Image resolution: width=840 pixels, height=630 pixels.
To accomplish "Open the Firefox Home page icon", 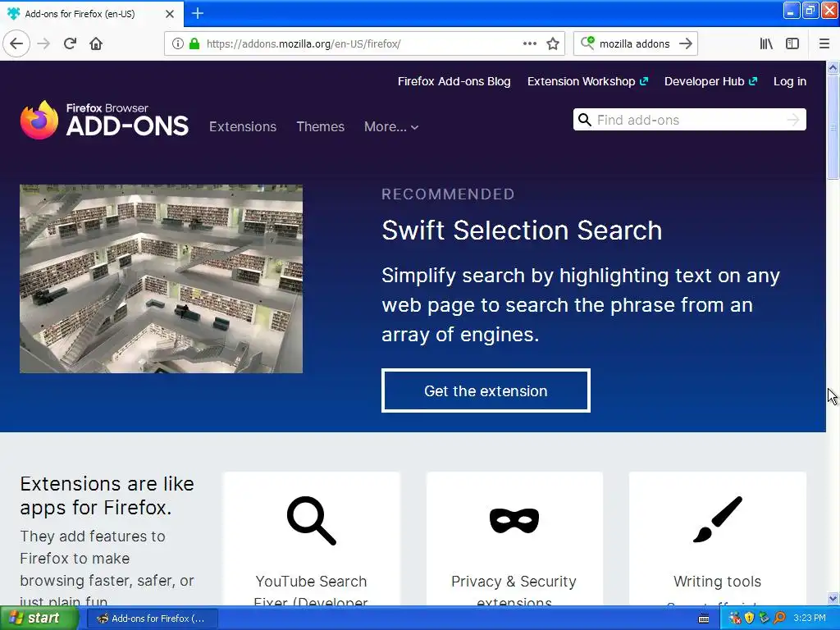I will (96, 43).
